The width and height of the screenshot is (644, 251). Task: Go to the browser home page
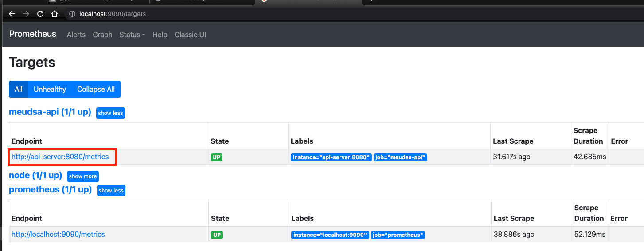pos(55,14)
